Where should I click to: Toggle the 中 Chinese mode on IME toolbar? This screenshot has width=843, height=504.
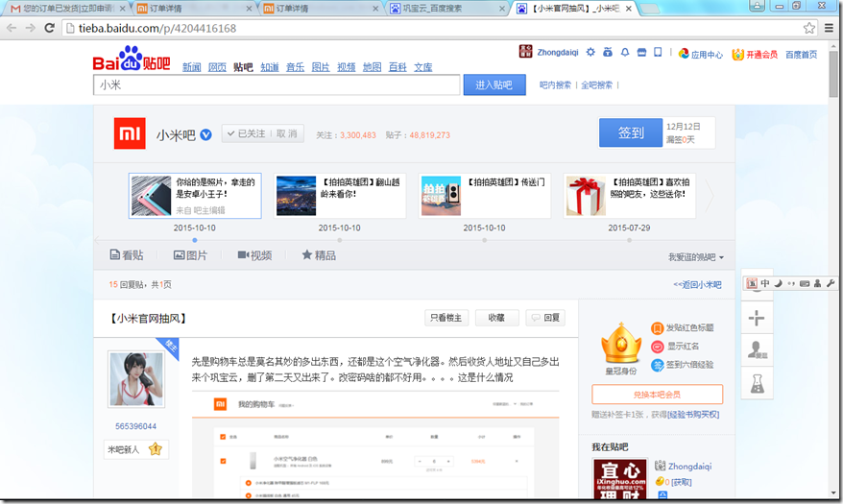tap(764, 283)
